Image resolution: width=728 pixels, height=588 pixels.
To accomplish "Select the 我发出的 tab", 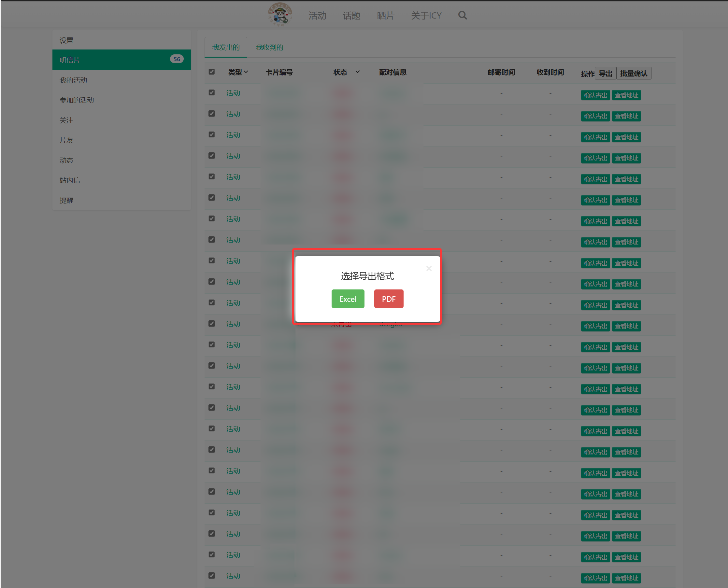I will (226, 48).
